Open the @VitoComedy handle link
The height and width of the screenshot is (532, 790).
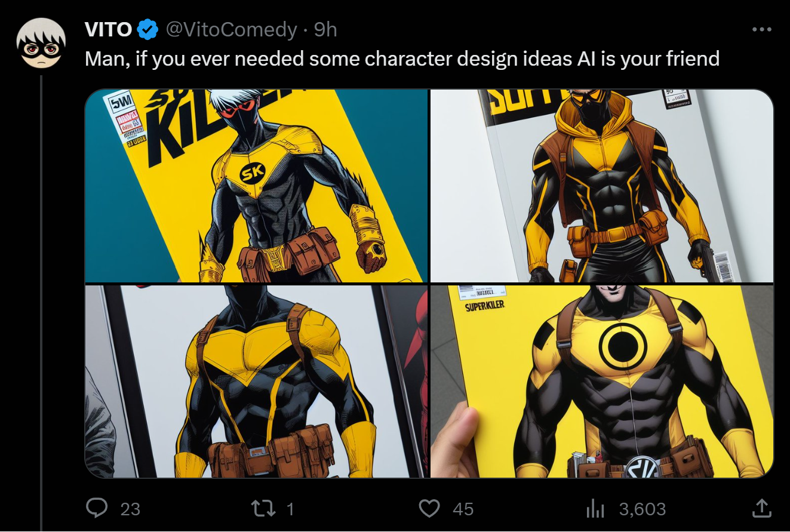231,29
